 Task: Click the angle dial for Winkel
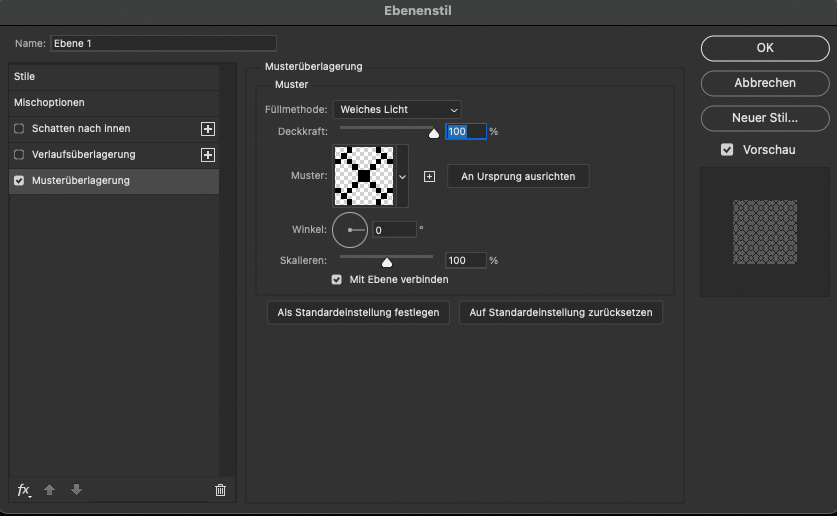[x=350, y=230]
